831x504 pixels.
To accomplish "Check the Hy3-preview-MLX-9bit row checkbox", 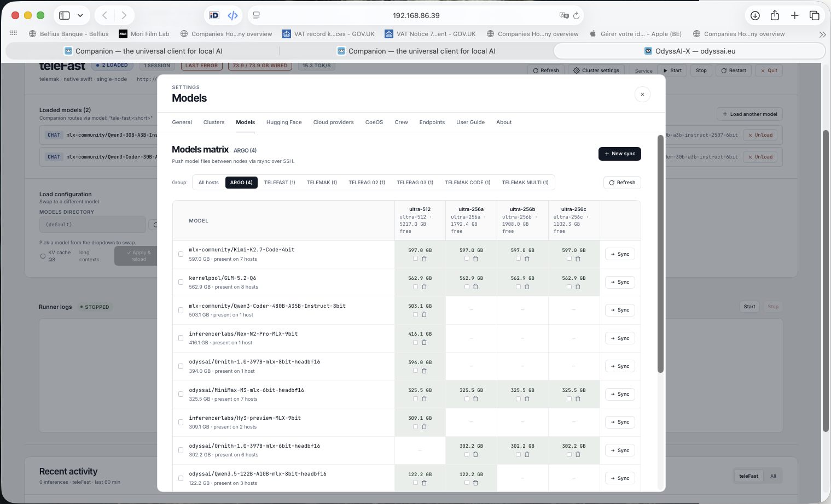I will click(181, 422).
